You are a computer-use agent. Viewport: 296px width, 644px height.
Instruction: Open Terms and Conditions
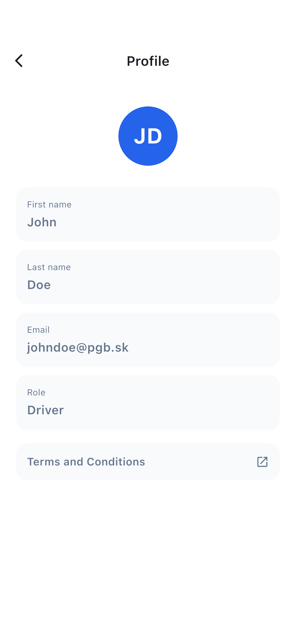tap(148, 462)
